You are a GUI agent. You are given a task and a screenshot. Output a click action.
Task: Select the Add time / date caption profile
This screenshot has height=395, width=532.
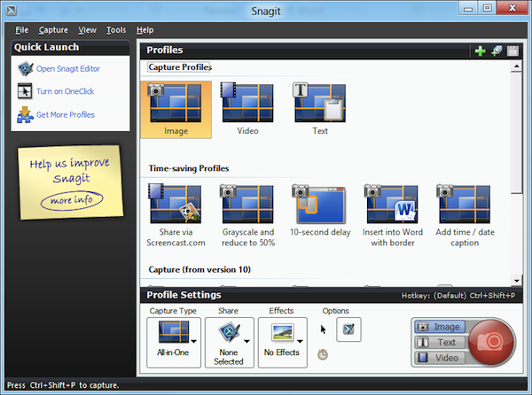point(465,215)
